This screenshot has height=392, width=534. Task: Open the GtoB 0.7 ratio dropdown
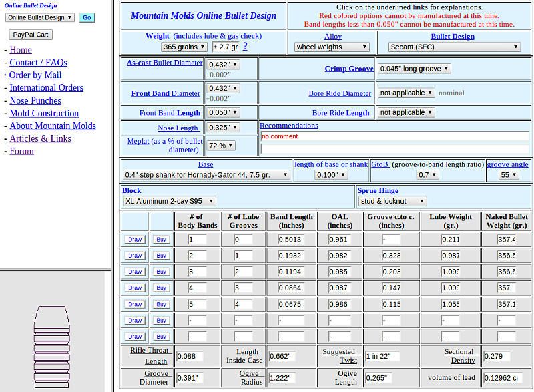click(x=427, y=175)
